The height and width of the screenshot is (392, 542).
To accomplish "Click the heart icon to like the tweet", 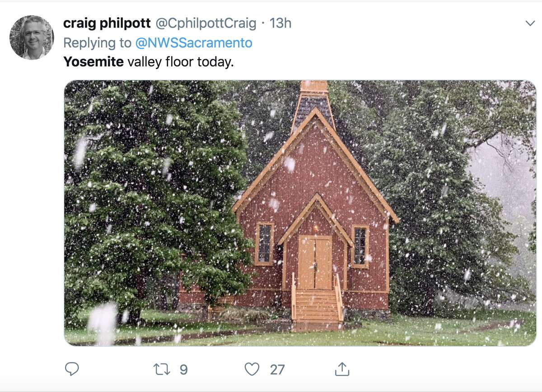I will (252, 369).
